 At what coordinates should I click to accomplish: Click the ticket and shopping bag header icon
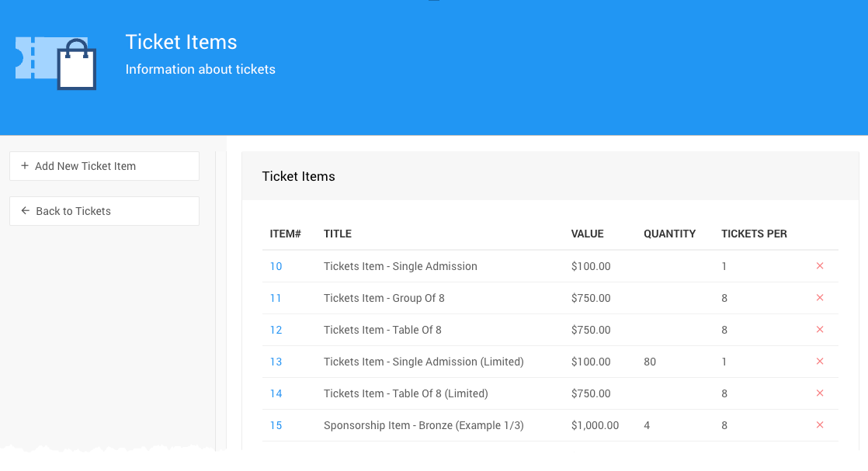(x=56, y=63)
